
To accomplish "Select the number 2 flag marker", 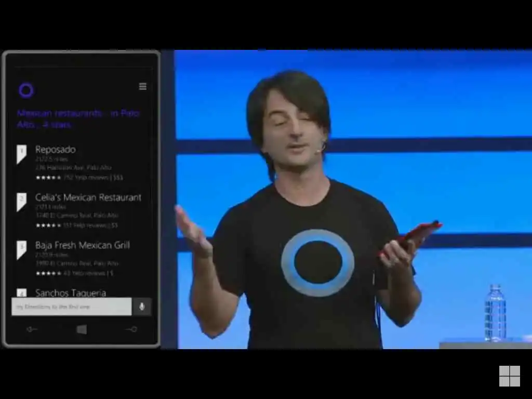I will tap(21, 202).
